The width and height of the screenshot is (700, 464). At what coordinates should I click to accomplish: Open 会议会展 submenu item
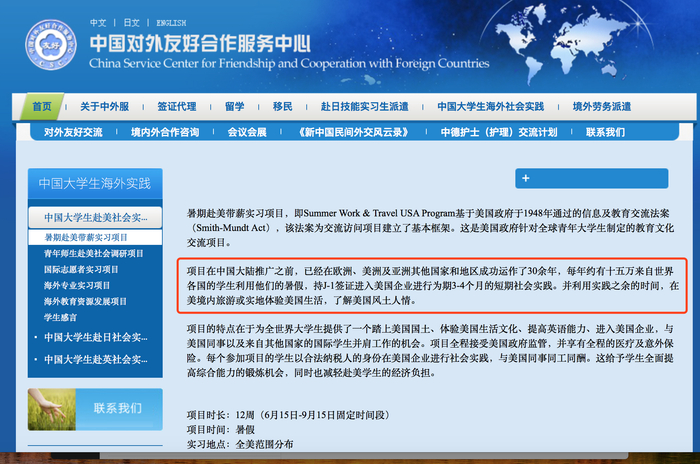tap(247, 132)
